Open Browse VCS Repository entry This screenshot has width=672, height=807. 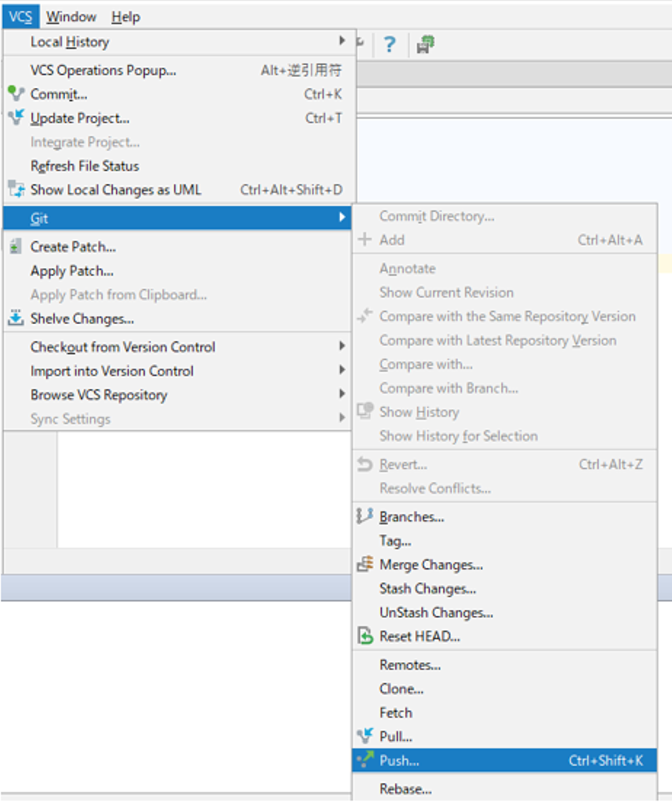[177, 395]
